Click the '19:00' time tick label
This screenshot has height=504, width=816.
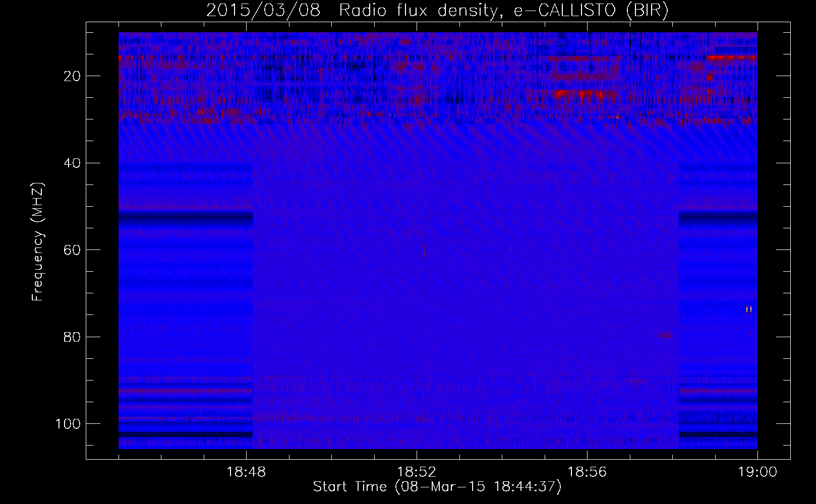(757, 472)
